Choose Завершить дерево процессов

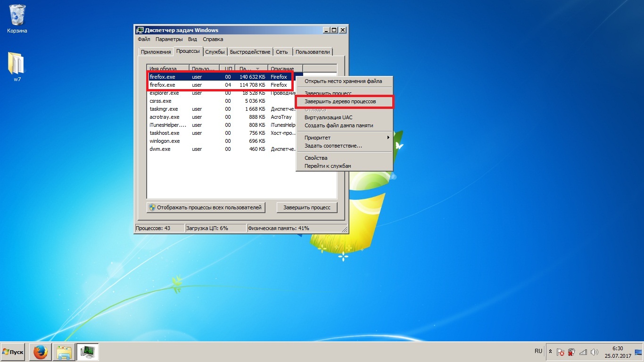344,101
